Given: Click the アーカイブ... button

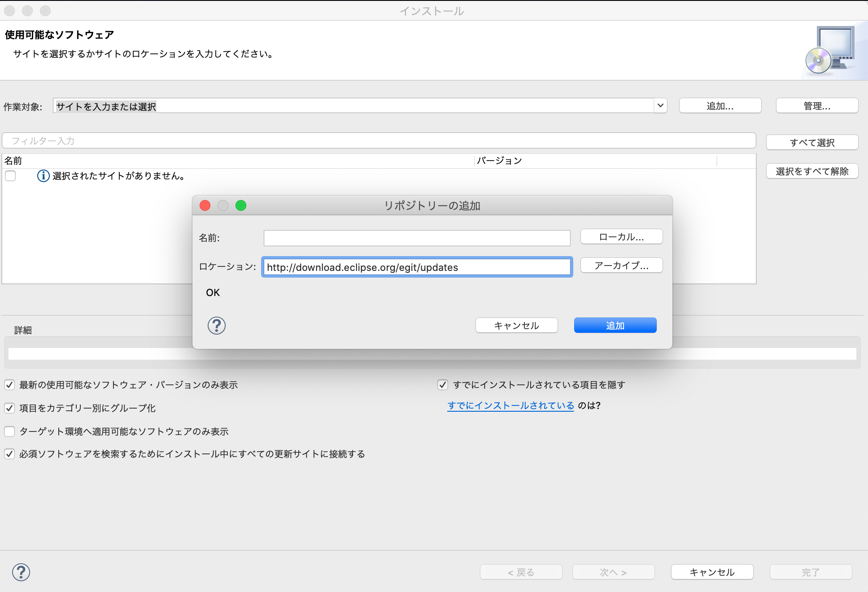Looking at the screenshot, I should [x=621, y=266].
